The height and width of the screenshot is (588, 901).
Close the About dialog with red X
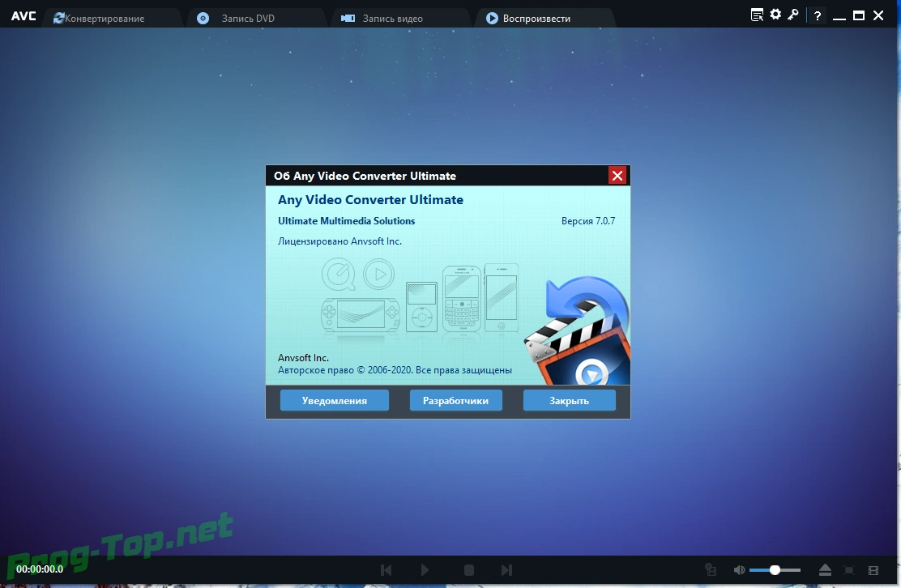tap(617, 176)
